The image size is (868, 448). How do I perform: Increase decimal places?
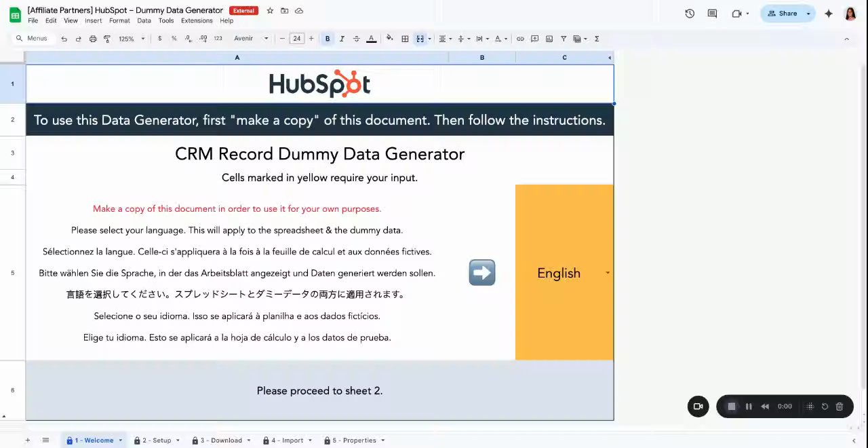(x=202, y=39)
